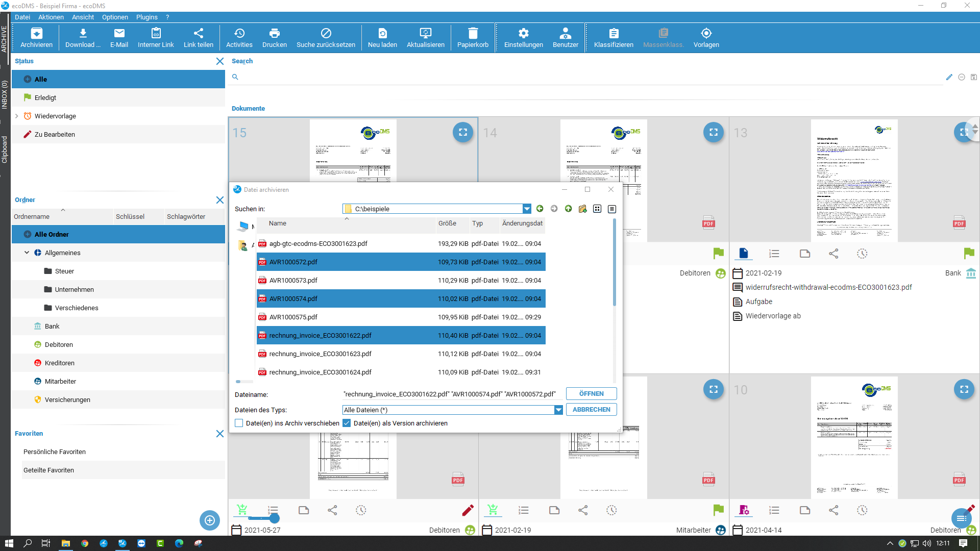
Task: Click the ABBRECHEN button
Action: coord(591,410)
